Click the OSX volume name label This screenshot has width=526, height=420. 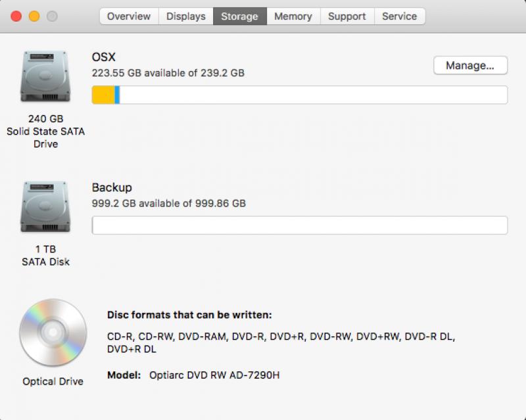pyautogui.click(x=104, y=57)
